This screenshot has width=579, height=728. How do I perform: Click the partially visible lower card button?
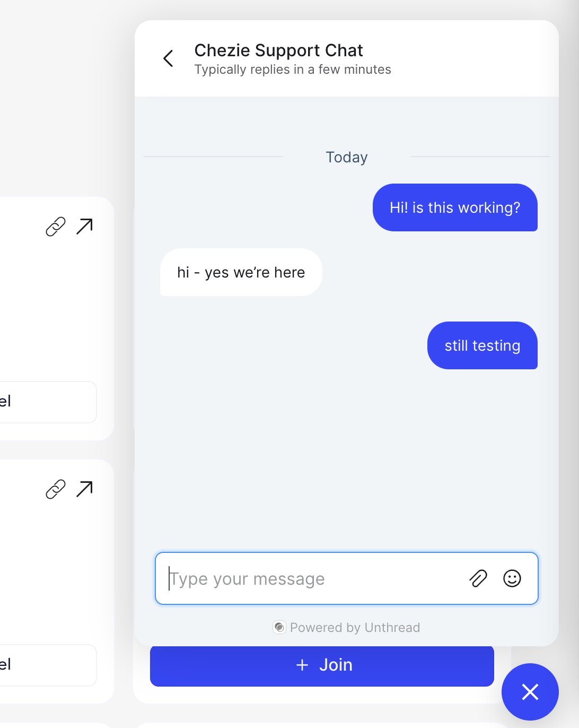coord(48,665)
